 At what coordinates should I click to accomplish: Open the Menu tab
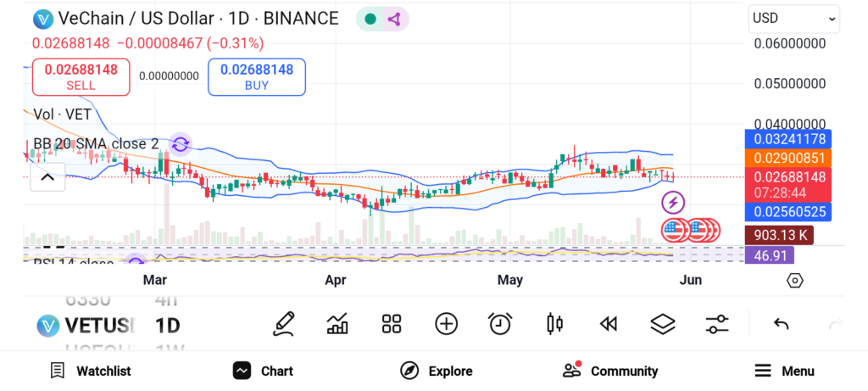pyautogui.click(x=784, y=371)
